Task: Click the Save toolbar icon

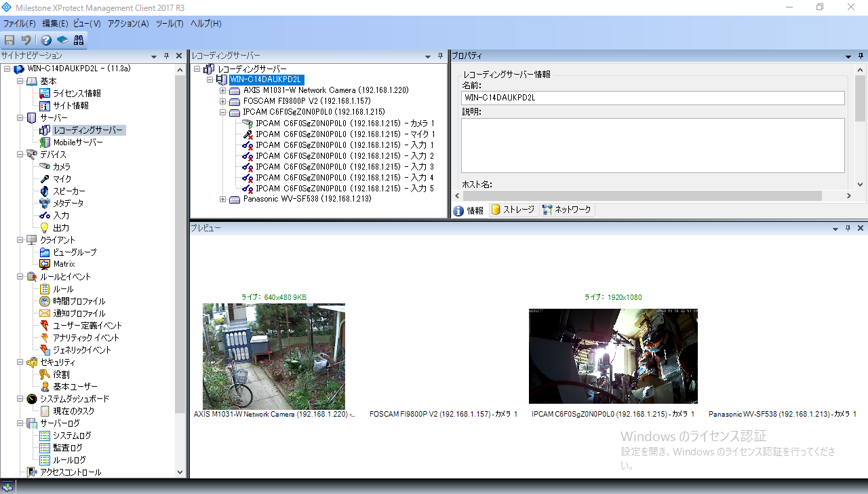Action: 9,40
